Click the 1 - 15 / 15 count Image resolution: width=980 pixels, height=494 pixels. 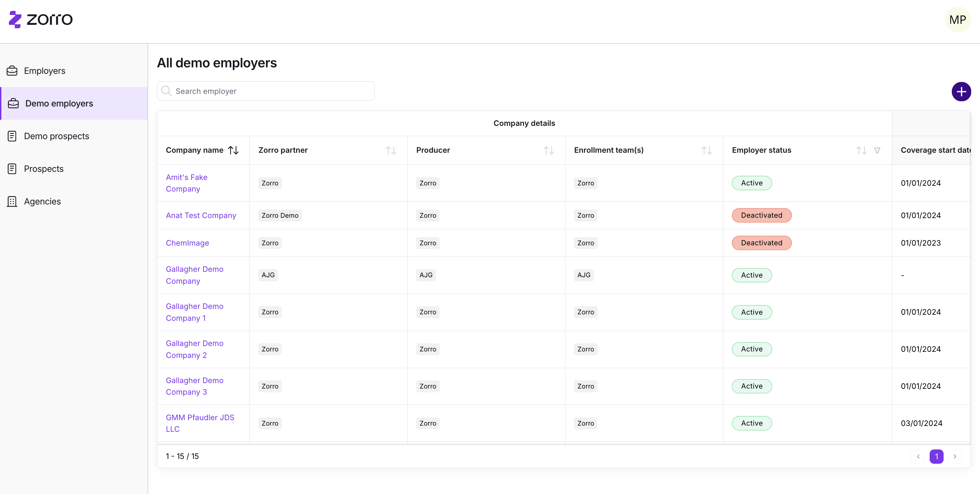[x=182, y=456]
